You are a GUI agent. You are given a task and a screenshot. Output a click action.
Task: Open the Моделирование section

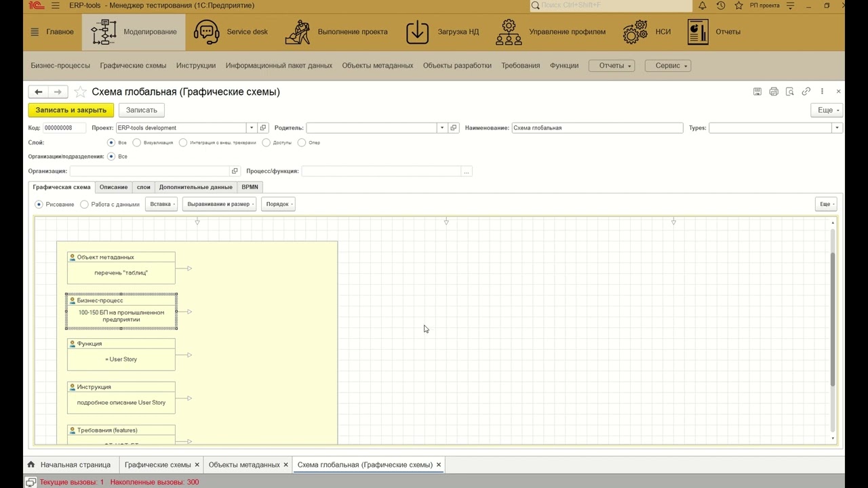(x=134, y=32)
